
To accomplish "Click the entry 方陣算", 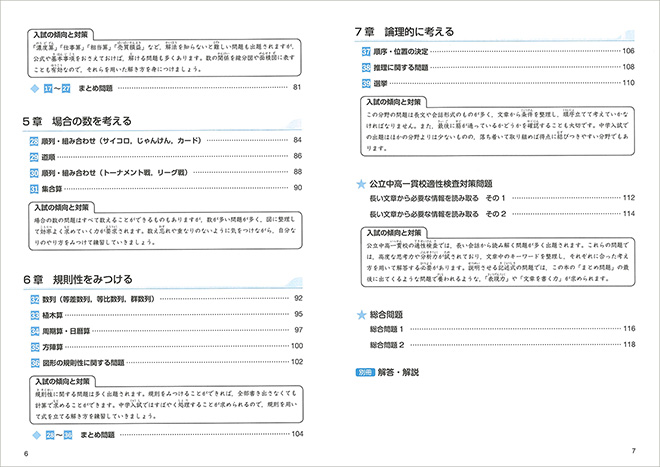I will (x=53, y=347).
